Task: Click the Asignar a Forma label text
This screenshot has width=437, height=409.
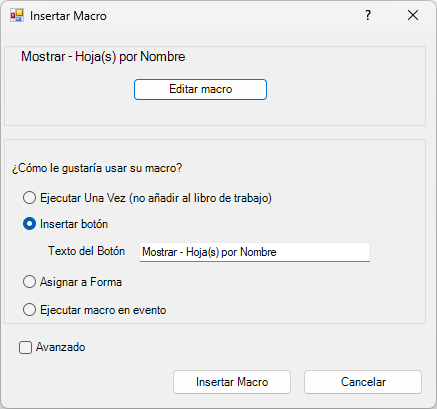Action: [x=81, y=282]
